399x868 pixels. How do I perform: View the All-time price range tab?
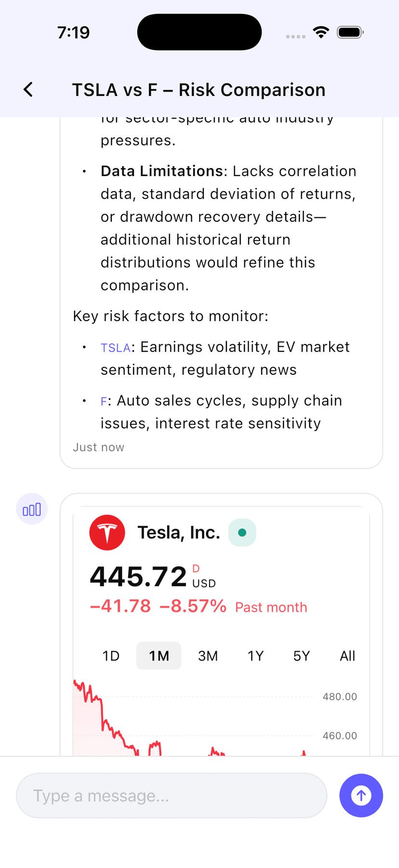[x=347, y=656]
